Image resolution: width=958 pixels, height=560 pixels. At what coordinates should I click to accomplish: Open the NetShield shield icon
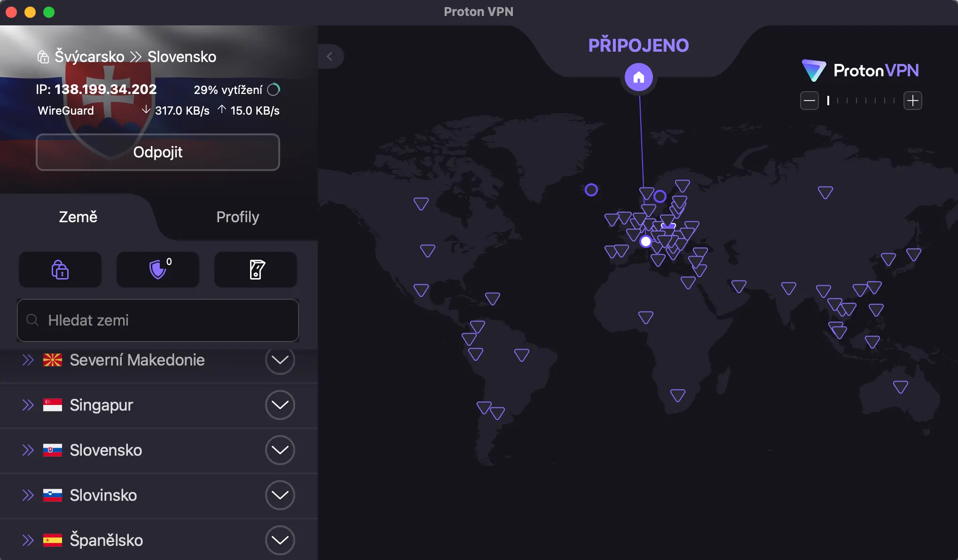coord(157,269)
